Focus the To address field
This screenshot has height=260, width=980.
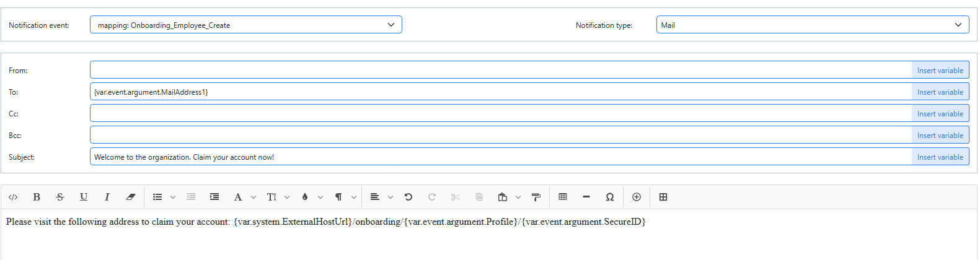pyautogui.click(x=501, y=92)
